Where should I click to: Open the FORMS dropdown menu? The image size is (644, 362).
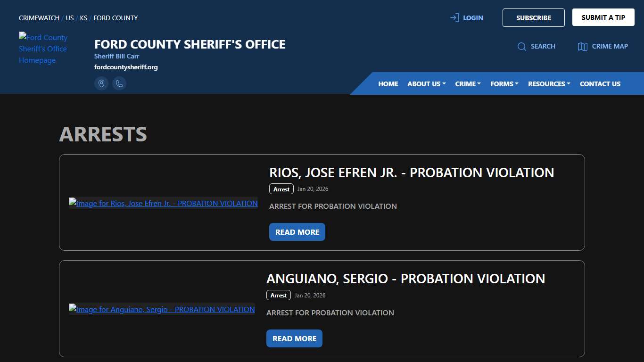click(x=504, y=83)
